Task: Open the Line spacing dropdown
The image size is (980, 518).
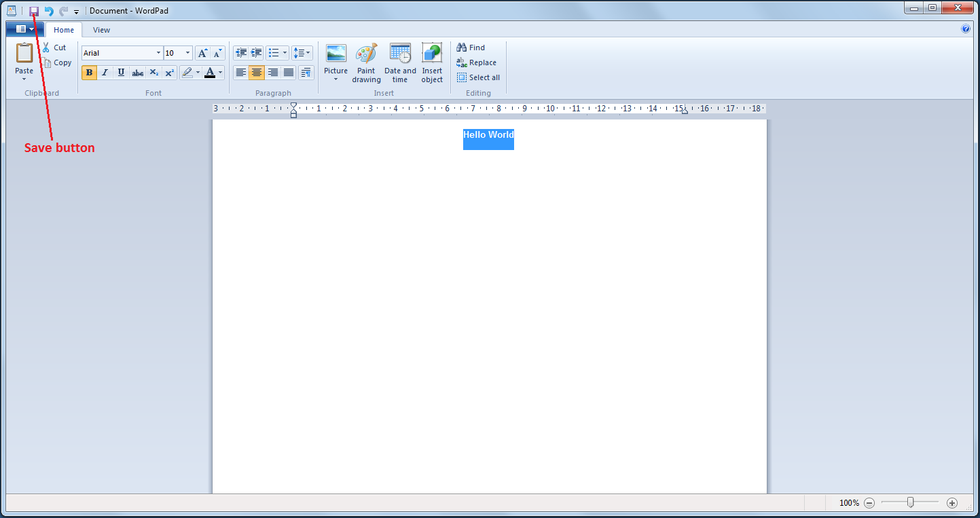Action: (302, 53)
